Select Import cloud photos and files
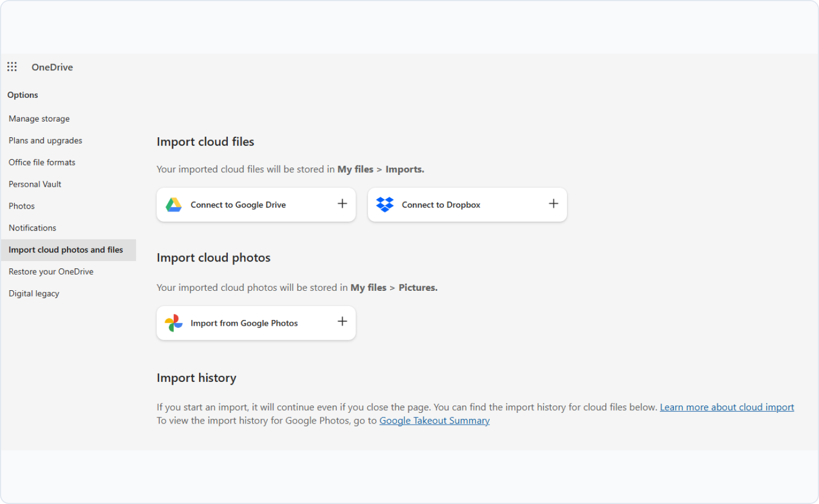This screenshot has width=819, height=504. (68, 250)
